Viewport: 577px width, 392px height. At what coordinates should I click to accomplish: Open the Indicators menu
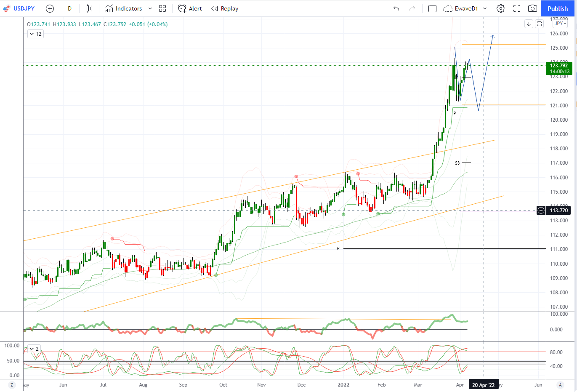[124, 8]
